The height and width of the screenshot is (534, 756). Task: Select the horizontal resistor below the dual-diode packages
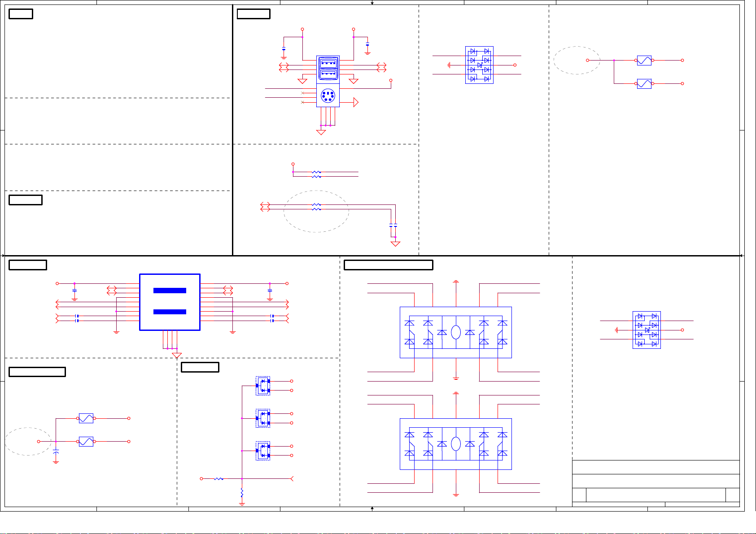click(x=218, y=479)
